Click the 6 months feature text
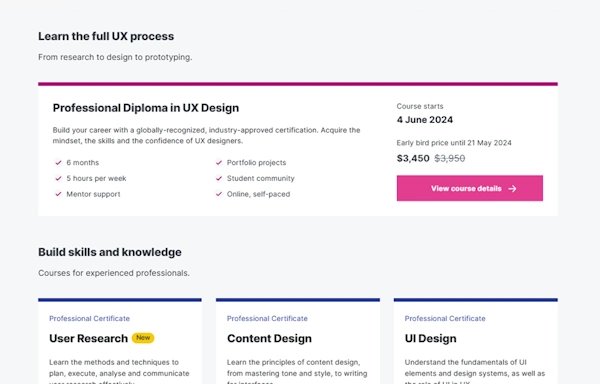Image resolution: width=600 pixels, height=384 pixels. tap(83, 163)
